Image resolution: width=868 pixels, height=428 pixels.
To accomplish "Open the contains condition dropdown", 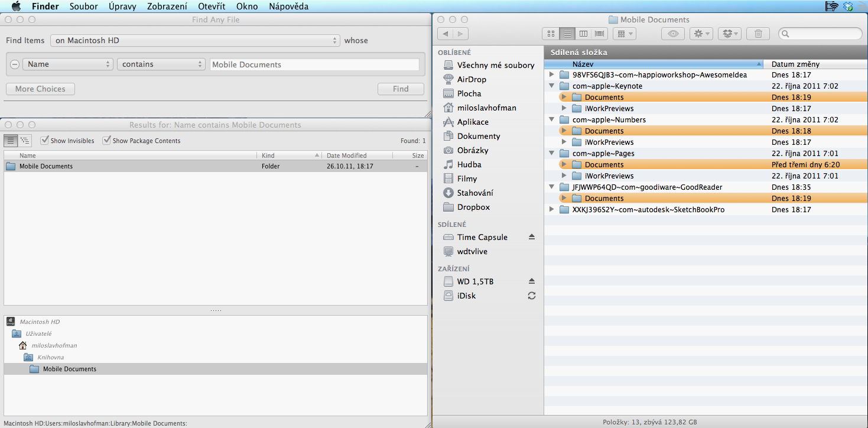I will (x=161, y=64).
